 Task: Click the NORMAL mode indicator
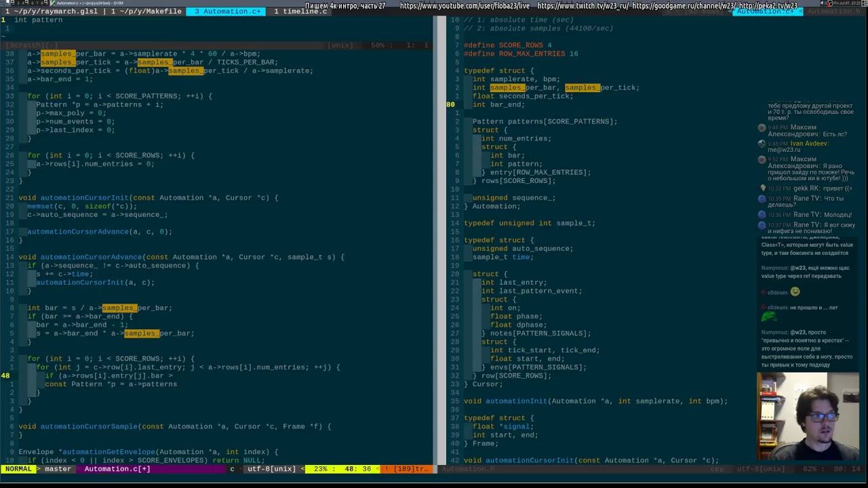coord(18,469)
